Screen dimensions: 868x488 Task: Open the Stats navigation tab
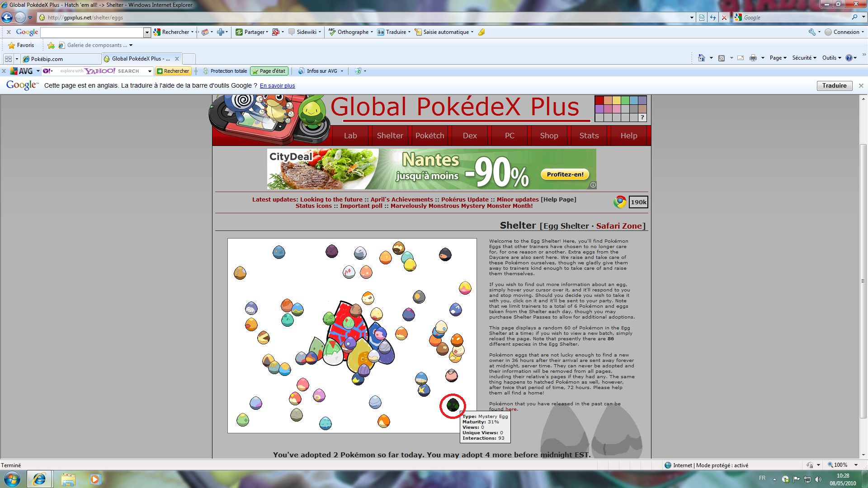coord(589,136)
